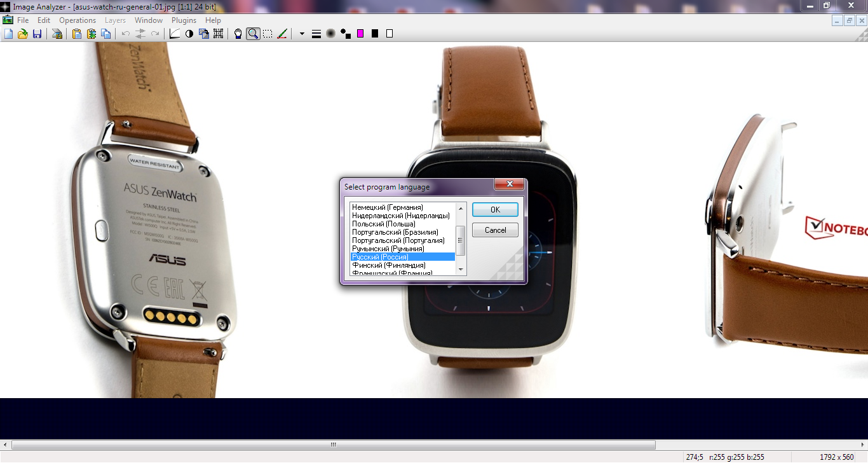Select the pencil draw tool
Viewport: 868px width, 463px height.
[x=282, y=34]
